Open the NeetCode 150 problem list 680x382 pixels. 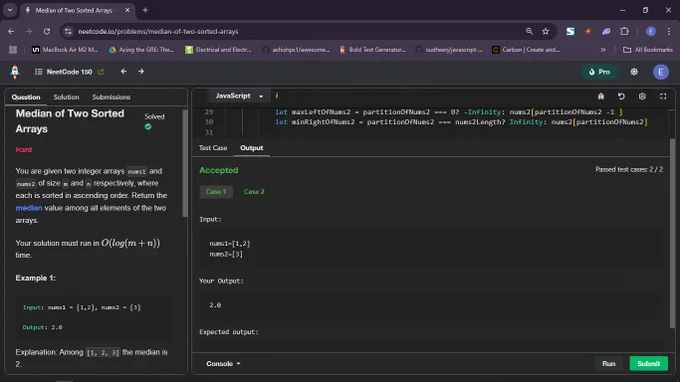(63, 72)
